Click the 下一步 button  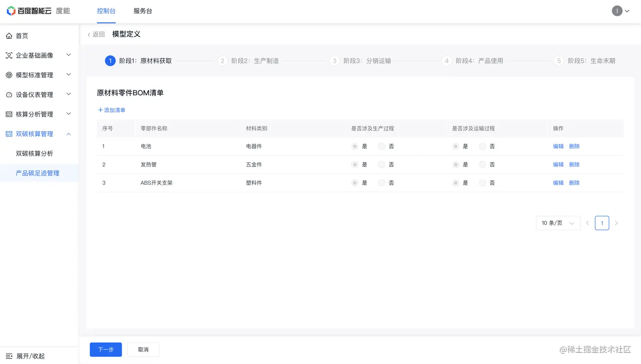point(106,350)
